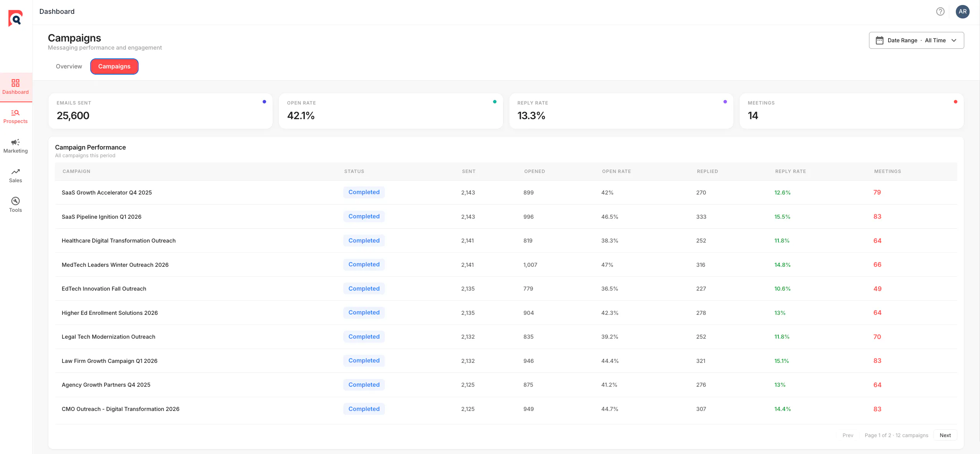This screenshot has height=454, width=980.
Task: Click meetings value 79 for SaaS Growth Accelerator
Action: click(877, 192)
